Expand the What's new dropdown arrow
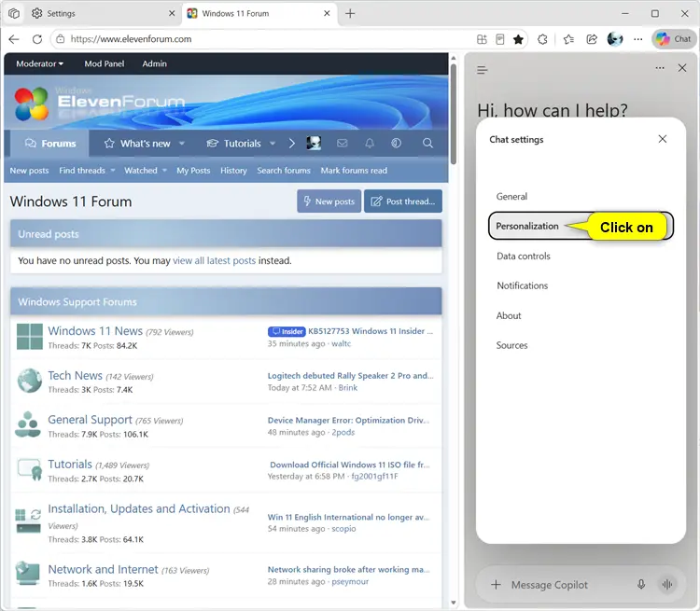The width and height of the screenshot is (700, 611). (x=182, y=144)
